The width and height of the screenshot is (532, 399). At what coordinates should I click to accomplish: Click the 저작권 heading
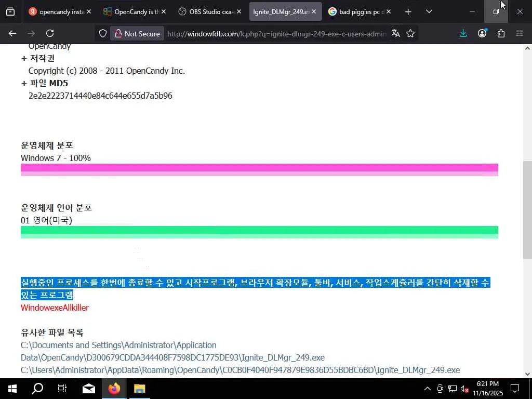42,59
